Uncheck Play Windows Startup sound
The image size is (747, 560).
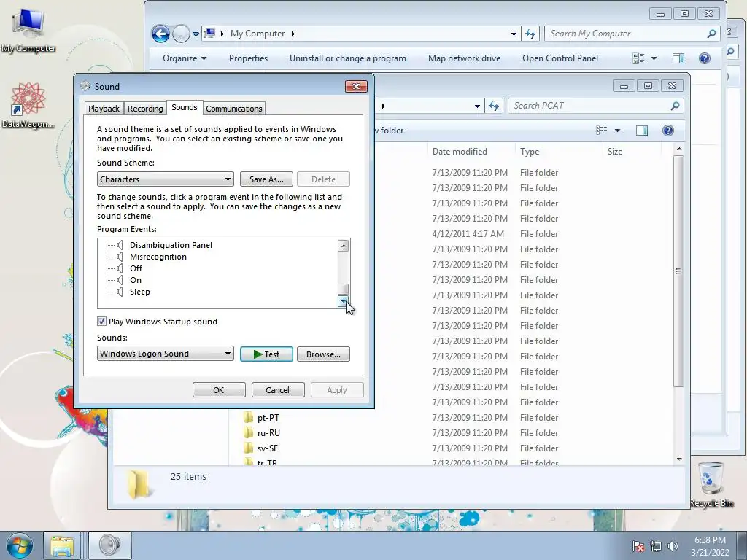click(x=101, y=322)
